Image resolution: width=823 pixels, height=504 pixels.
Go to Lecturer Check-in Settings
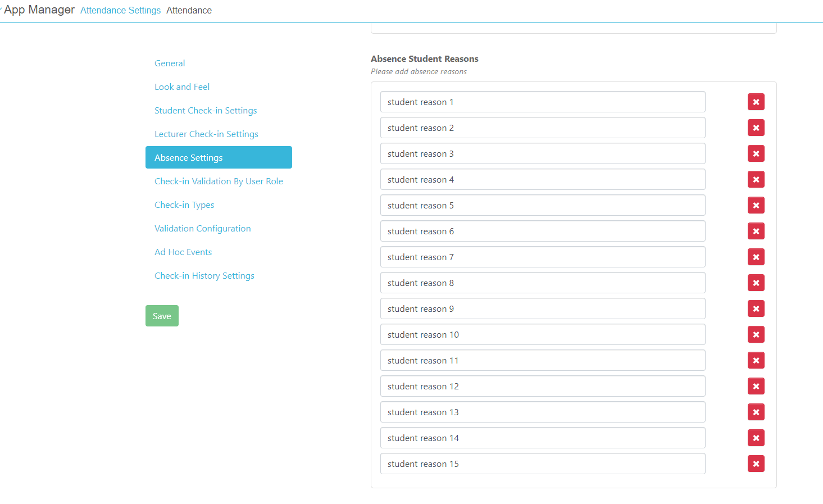pos(206,134)
